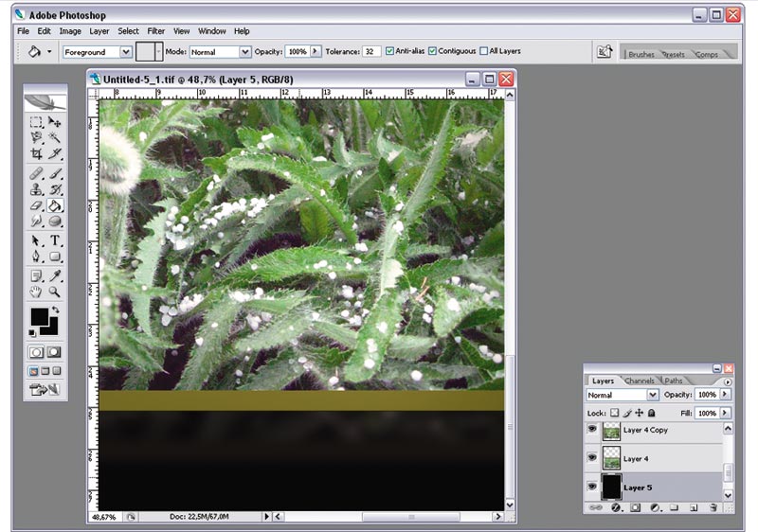
Task: Open the Mode dropdown in options bar
Action: coord(221,52)
